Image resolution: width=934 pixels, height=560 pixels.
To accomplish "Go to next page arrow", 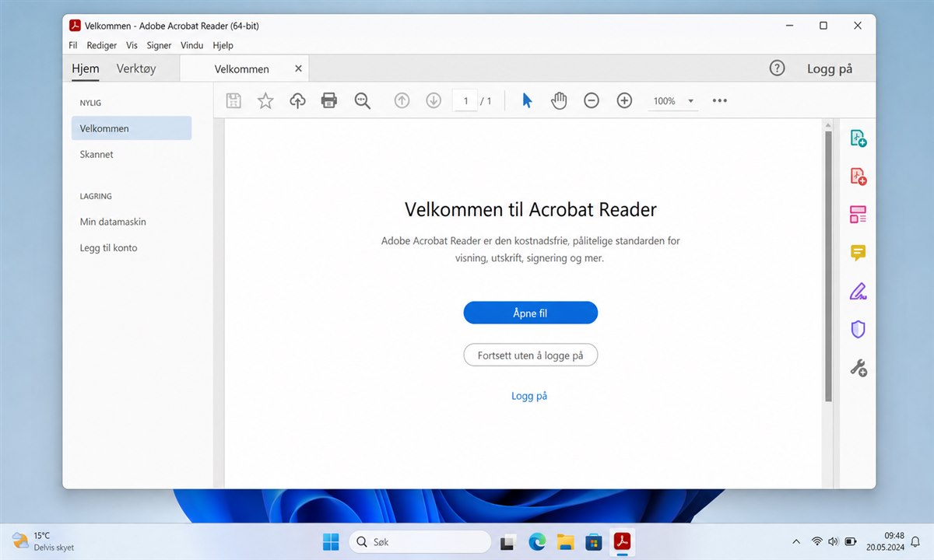I will tap(434, 100).
